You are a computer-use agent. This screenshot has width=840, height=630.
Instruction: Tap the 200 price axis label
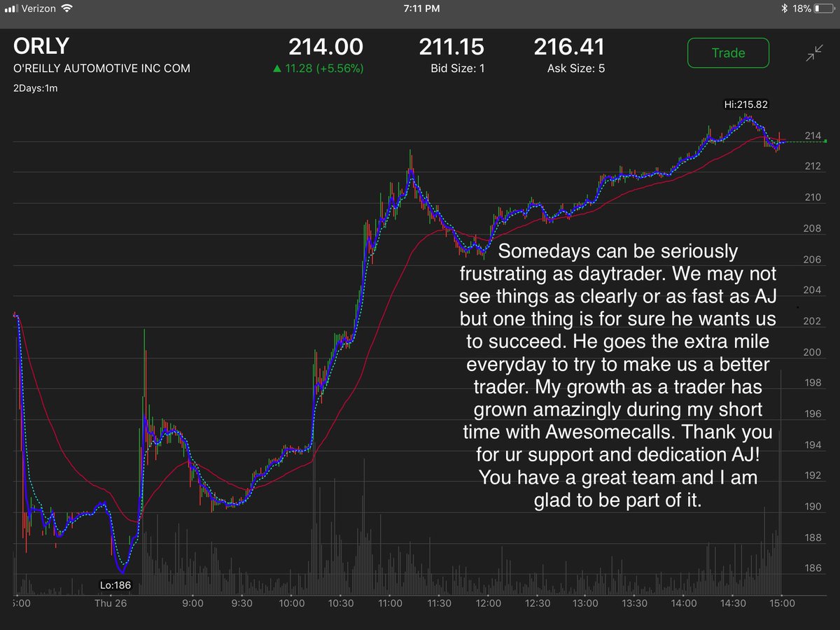point(812,353)
